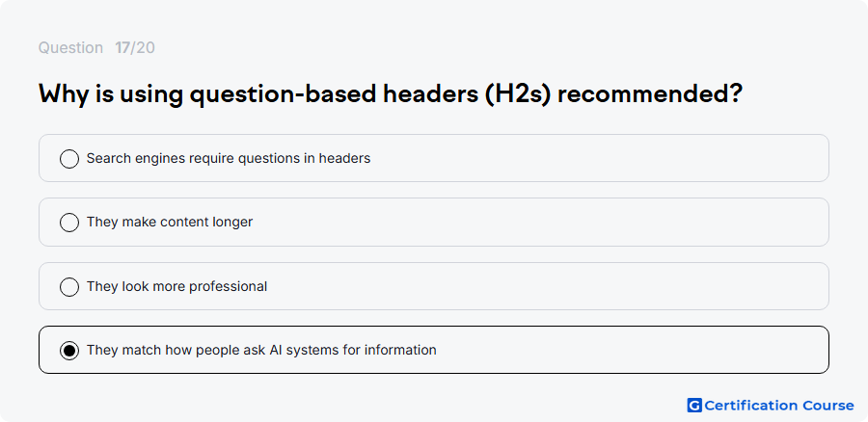The height and width of the screenshot is (422, 868).
Task: Select radio for 'Search engines require questions'
Action: 69,159
